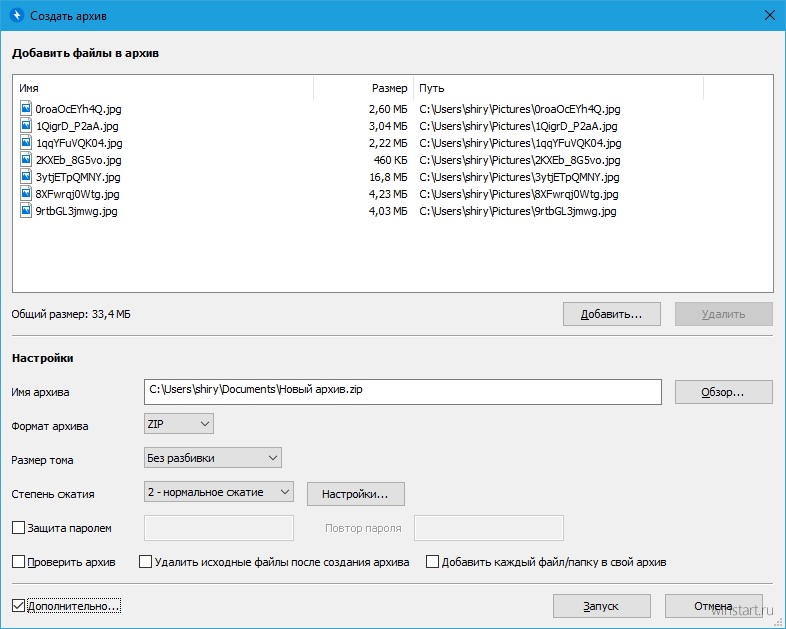Screen dimensions: 786x629
Task: Click the image icon of 9rtbGL3jmwg.jpg
Action: [26, 211]
